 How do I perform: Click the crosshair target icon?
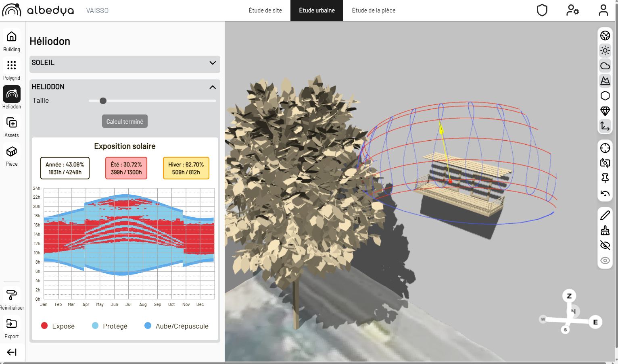pos(605,148)
